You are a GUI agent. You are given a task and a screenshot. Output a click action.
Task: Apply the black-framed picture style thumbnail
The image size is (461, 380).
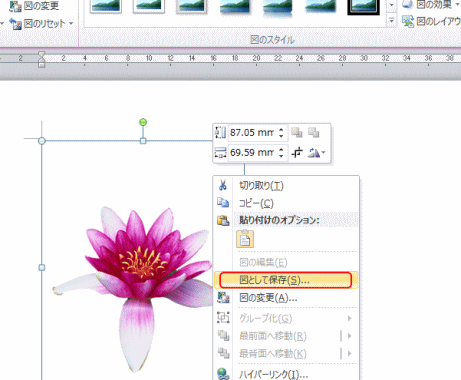click(363, 7)
